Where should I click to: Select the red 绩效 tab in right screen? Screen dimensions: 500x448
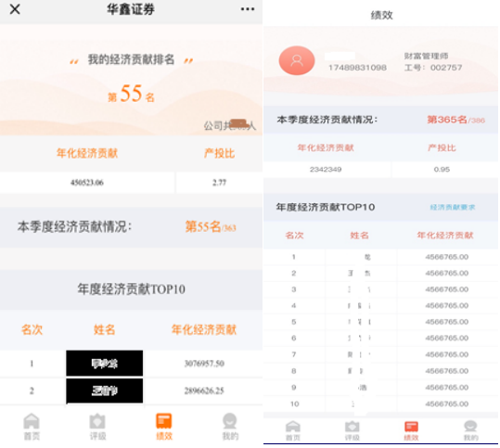pos(411,430)
